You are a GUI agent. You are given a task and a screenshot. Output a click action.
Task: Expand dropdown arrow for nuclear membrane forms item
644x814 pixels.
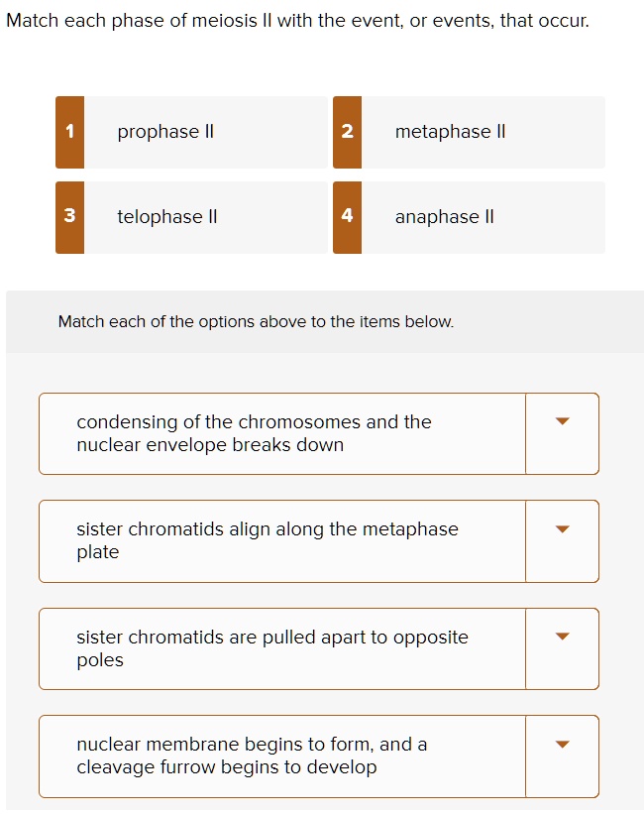coord(562,744)
